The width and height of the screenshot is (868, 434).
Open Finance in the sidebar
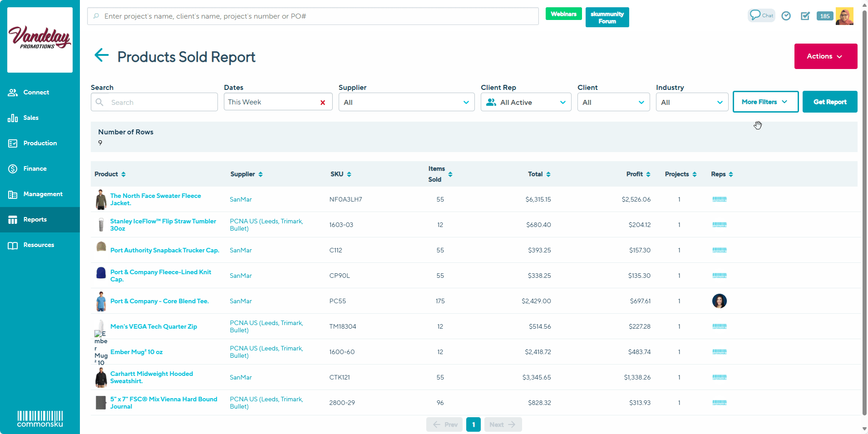(x=35, y=168)
